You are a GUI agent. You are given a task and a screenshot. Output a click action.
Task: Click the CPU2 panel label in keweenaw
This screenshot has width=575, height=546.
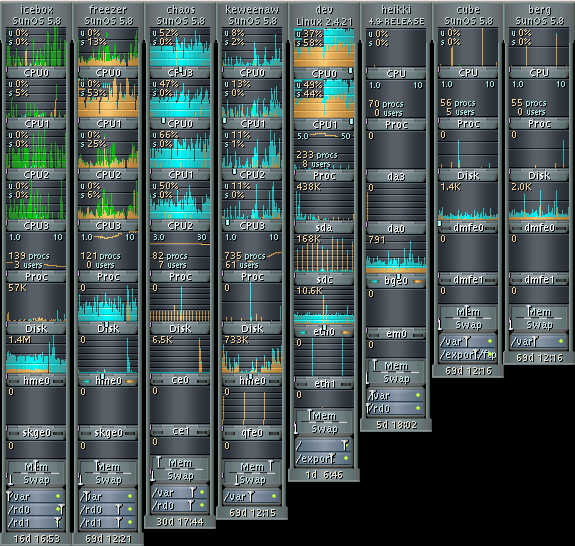pyautogui.click(x=252, y=175)
